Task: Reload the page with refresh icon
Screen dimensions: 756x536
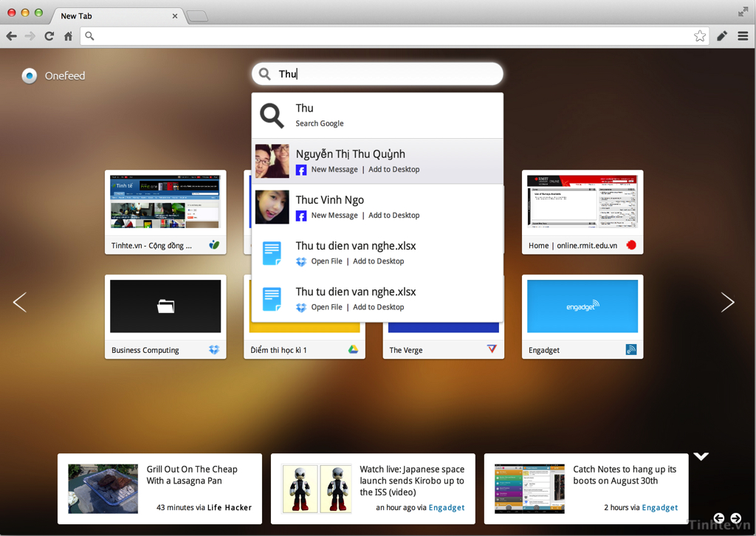Action: click(49, 36)
